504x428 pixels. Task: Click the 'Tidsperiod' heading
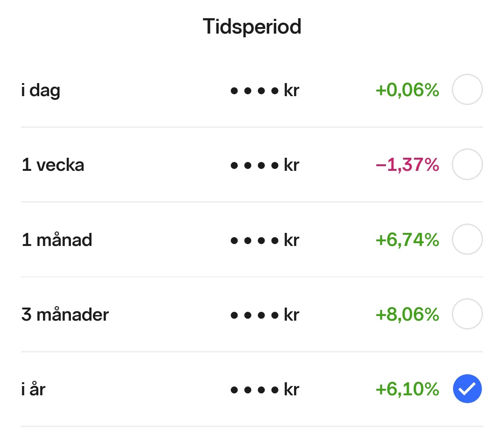(252, 27)
